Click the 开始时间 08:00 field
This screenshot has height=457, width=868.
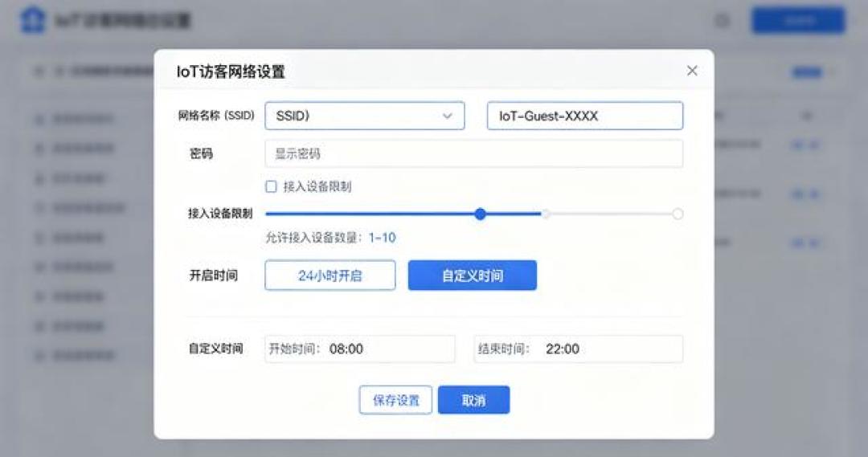pos(360,349)
